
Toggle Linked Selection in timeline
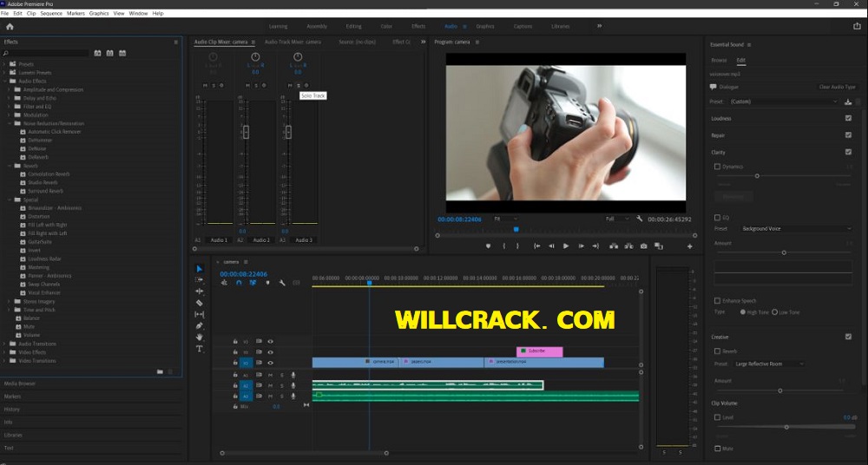(x=253, y=283)
